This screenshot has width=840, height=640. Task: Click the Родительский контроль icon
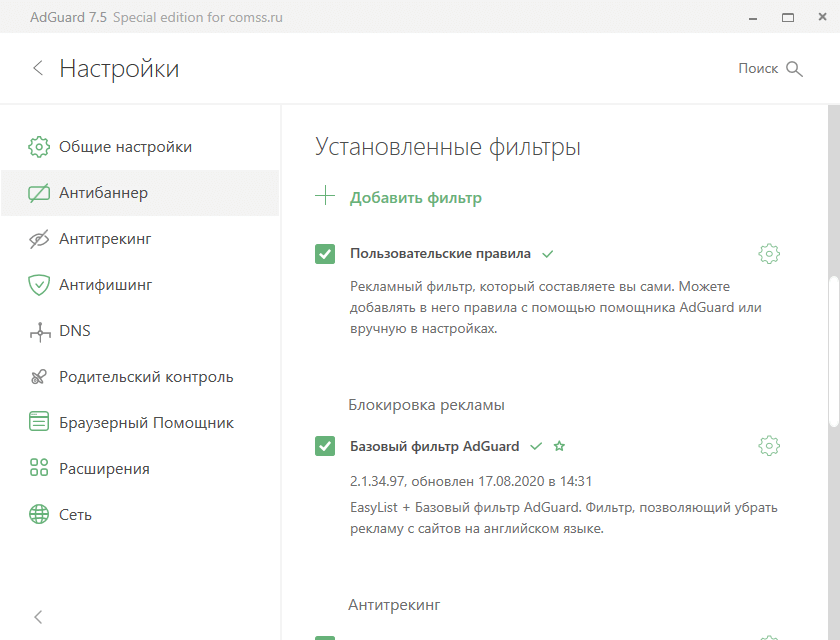tap(39, 377)
